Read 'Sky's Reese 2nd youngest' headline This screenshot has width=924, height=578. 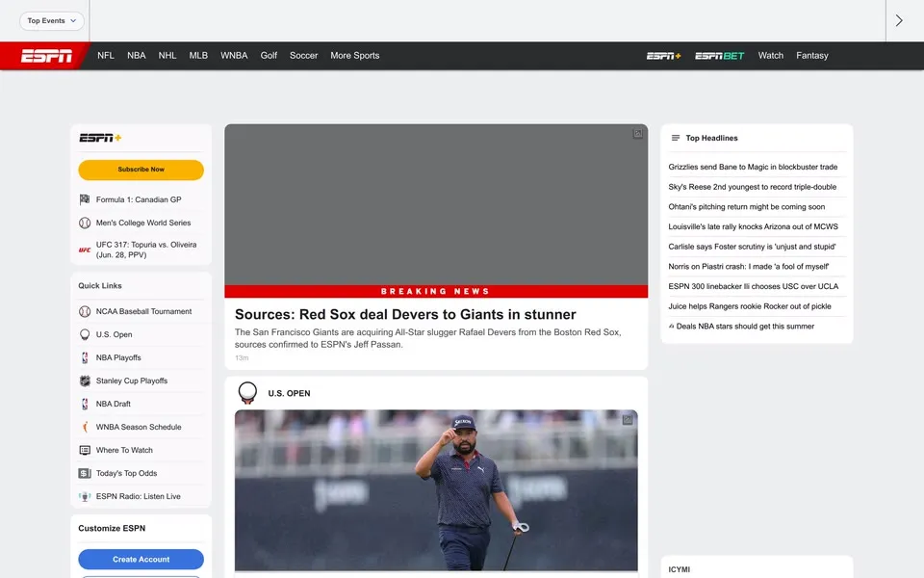752,187
